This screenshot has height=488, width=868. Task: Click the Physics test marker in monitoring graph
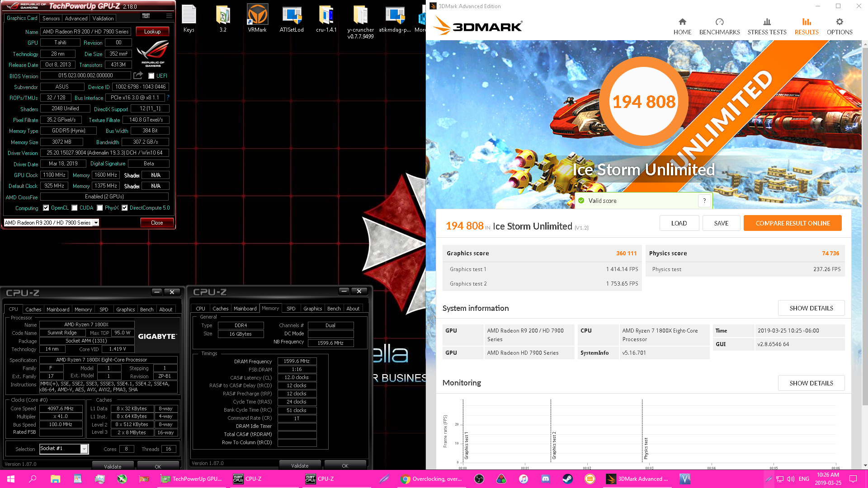pos(646,448)
